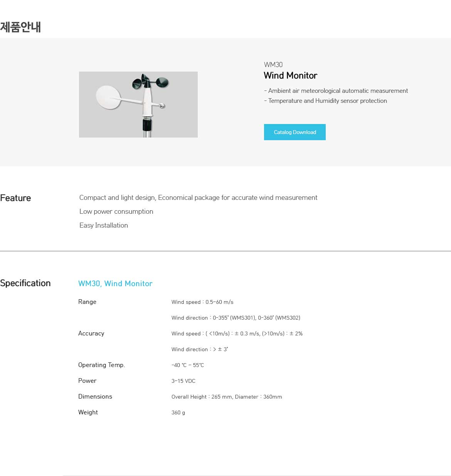
Task: Click the Ambient air meteorological measurement line
Action: (x=336, y=91)
